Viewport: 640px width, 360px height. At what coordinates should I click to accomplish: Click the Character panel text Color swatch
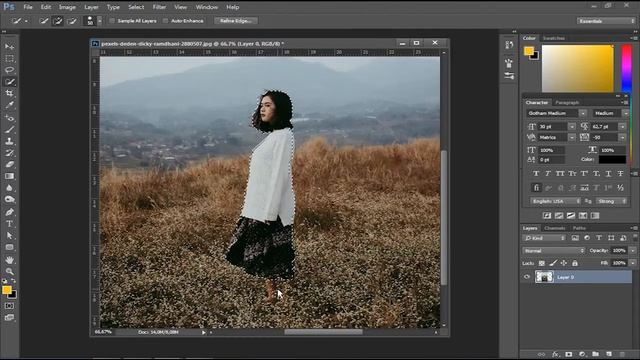pos(612,160)
